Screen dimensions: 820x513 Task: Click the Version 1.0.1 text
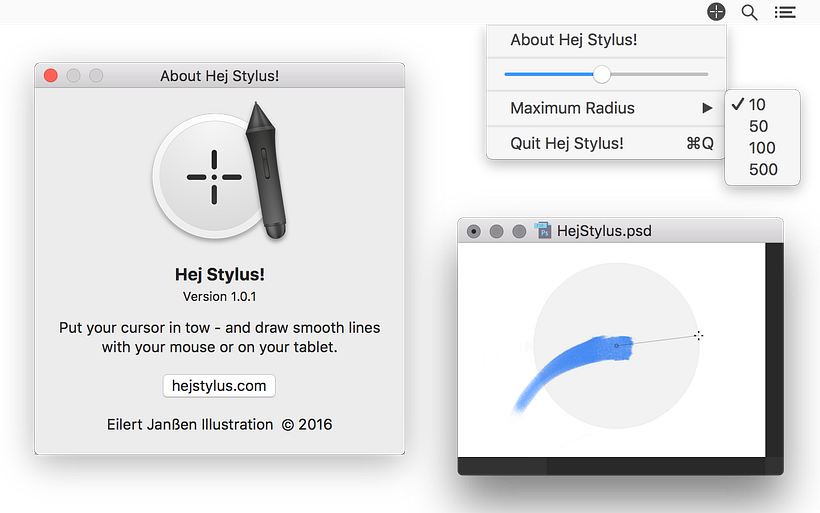pyautogui.click(x=220, y=297)
